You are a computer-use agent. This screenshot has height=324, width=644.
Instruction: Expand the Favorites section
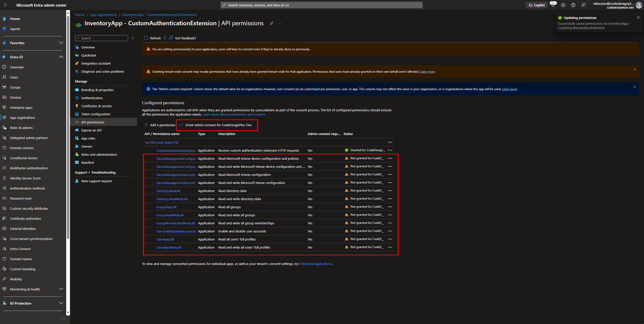(x=61, y=43)
